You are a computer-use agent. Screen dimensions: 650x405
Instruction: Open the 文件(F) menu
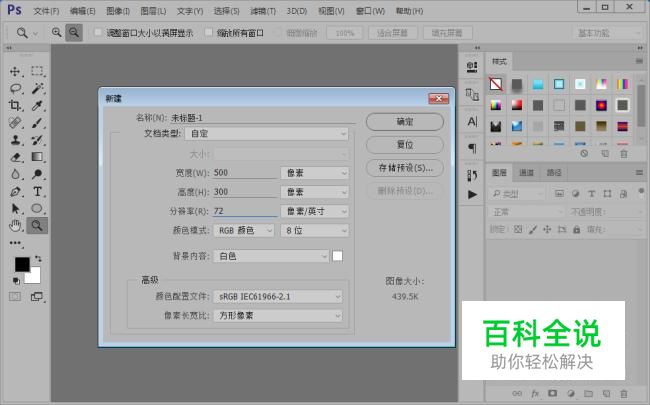click(46, 11)
